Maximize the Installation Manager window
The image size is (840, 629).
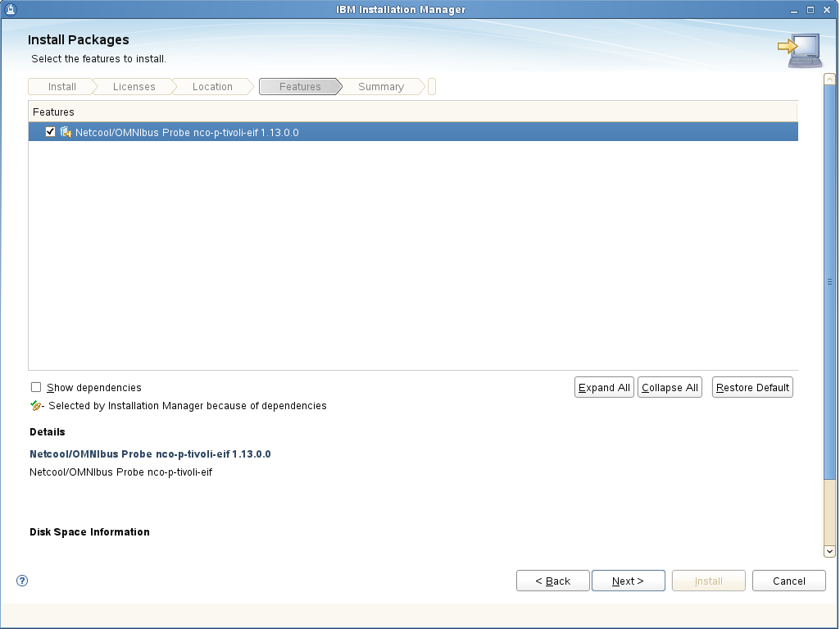[810, 10]
